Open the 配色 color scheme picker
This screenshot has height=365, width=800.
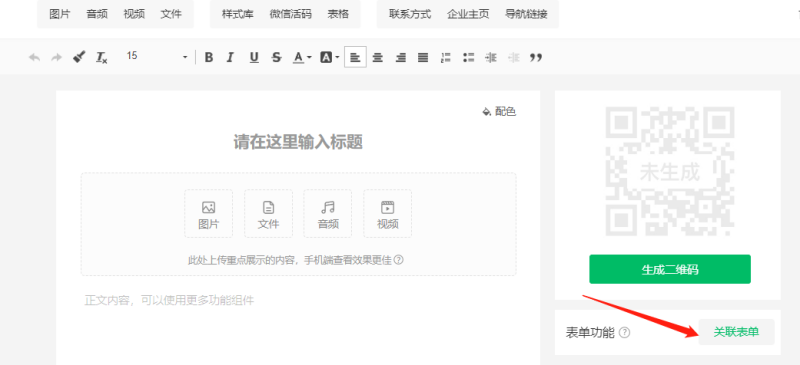tap(499, 111)
